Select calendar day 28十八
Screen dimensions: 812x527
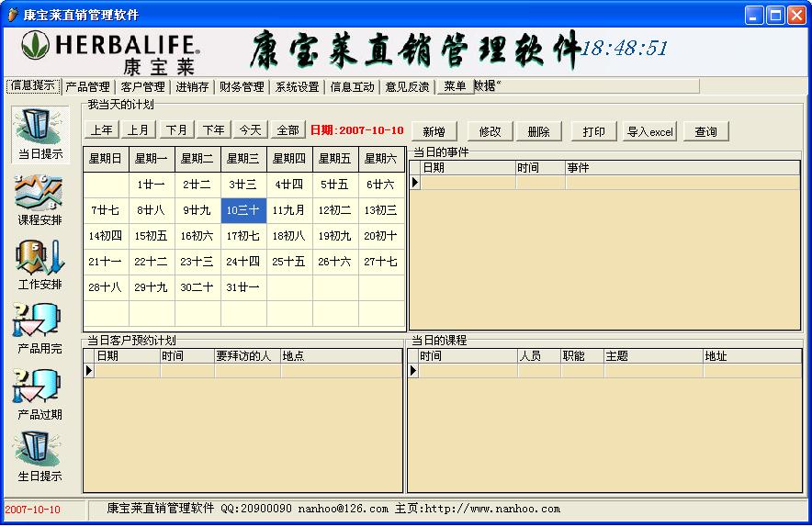point(106,287)
